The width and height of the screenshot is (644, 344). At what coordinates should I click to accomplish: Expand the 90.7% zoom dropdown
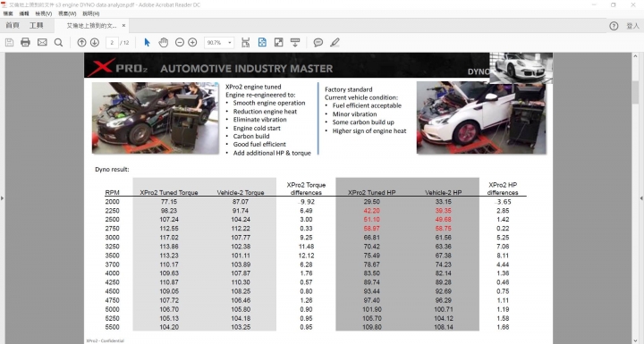point(230,42)
